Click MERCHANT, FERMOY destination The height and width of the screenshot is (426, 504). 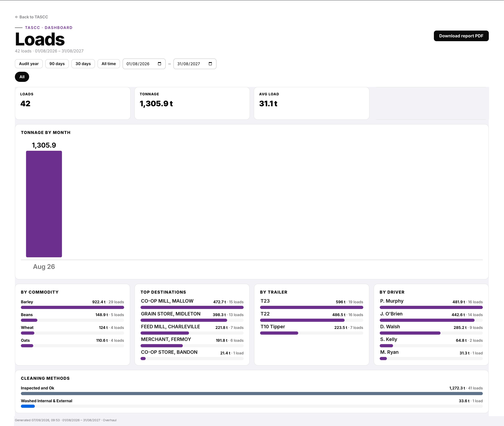point(166,339)
